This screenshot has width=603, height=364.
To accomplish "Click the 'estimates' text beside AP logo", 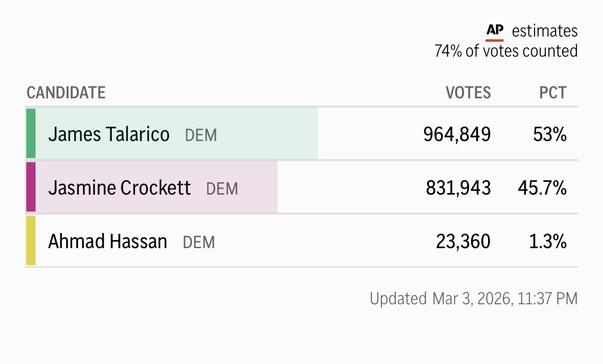I will 545,31.
